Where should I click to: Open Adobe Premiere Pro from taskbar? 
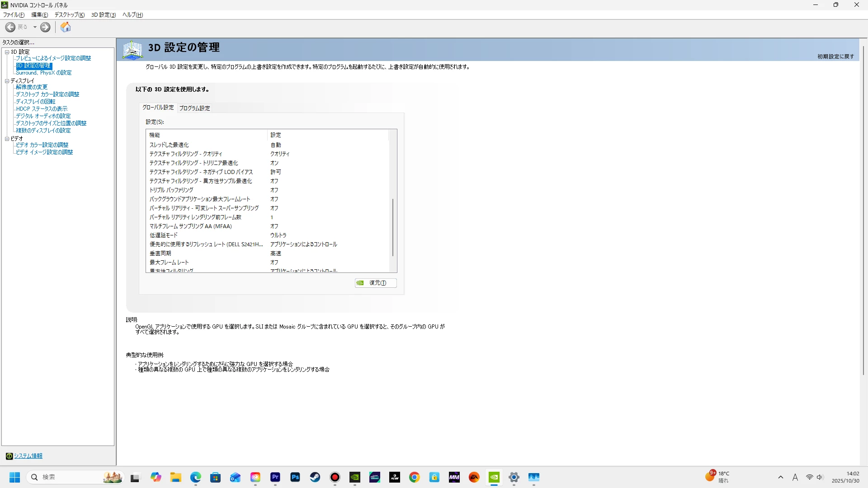275,477
